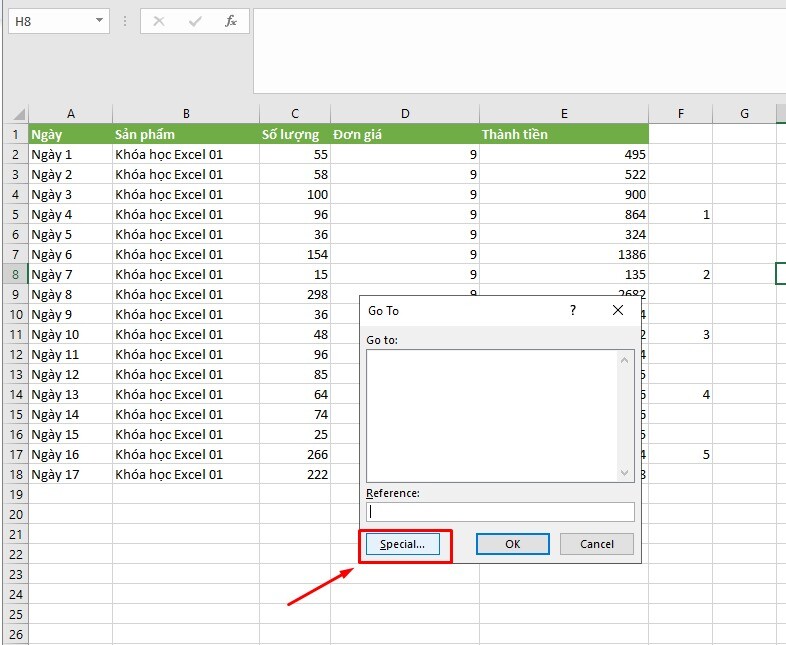
Task: Click the Go to list box
Action: (x=493, y=416)
